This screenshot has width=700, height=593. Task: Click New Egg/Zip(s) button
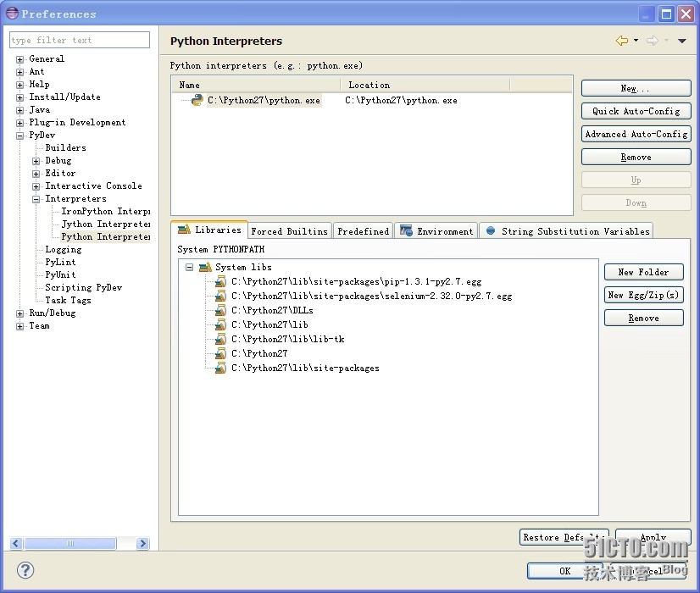click(x=644, y=295)
